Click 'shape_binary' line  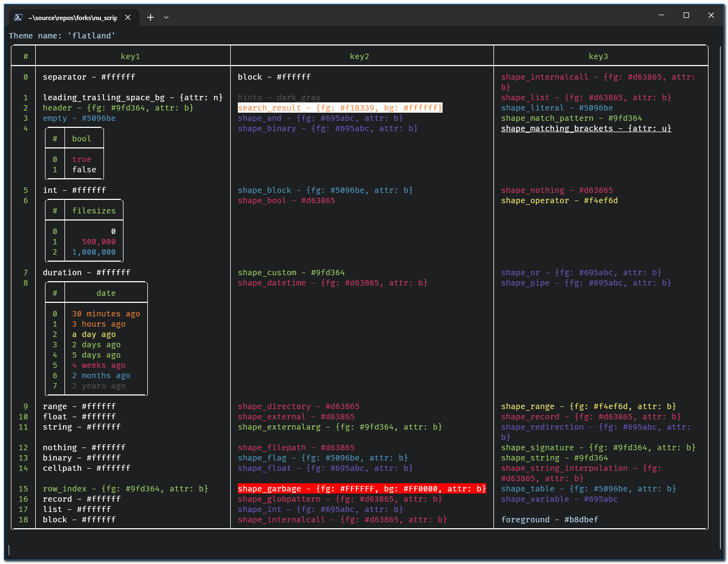[328, 128]
